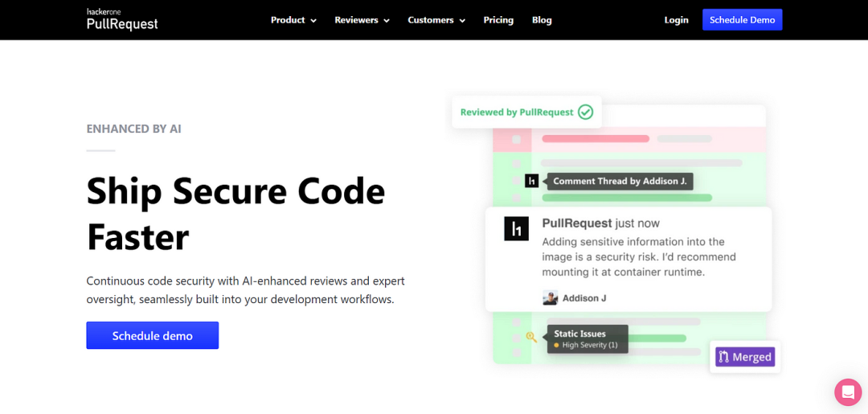
Task: Click the Comment Thread by Addison J. tooltip
Action: [x=620, y=181]
